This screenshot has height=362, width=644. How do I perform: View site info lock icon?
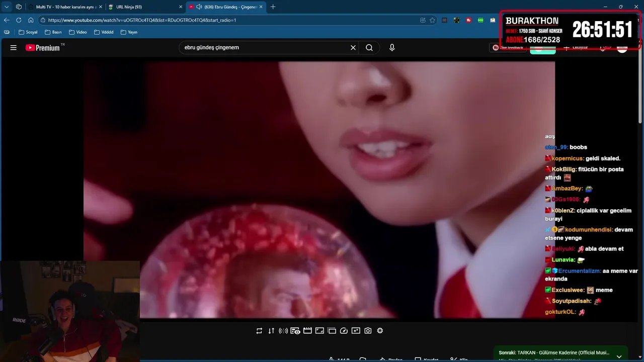click(x=43, y=20)
